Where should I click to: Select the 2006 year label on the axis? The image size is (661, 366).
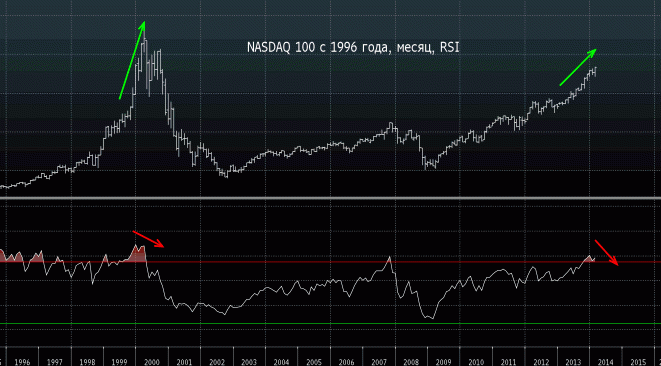point(347,362)
